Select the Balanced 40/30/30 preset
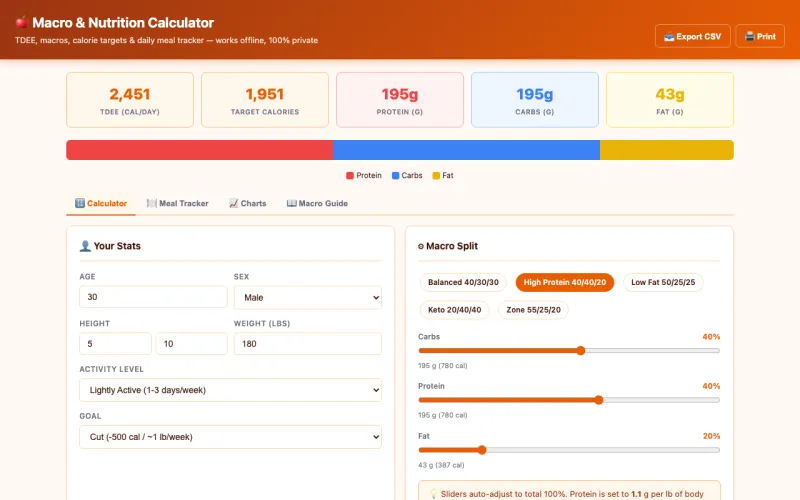This screenshot has width=800, height=500. pyautogui.click(x=463, y=282)
